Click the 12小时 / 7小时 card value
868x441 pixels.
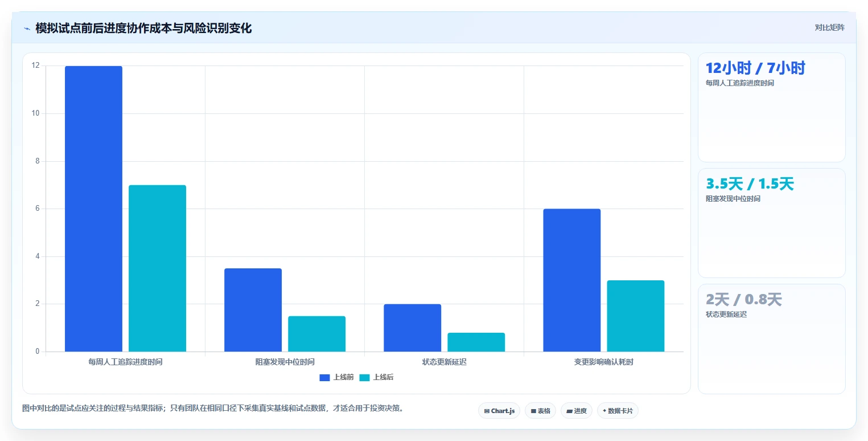[x=755, y=68]
